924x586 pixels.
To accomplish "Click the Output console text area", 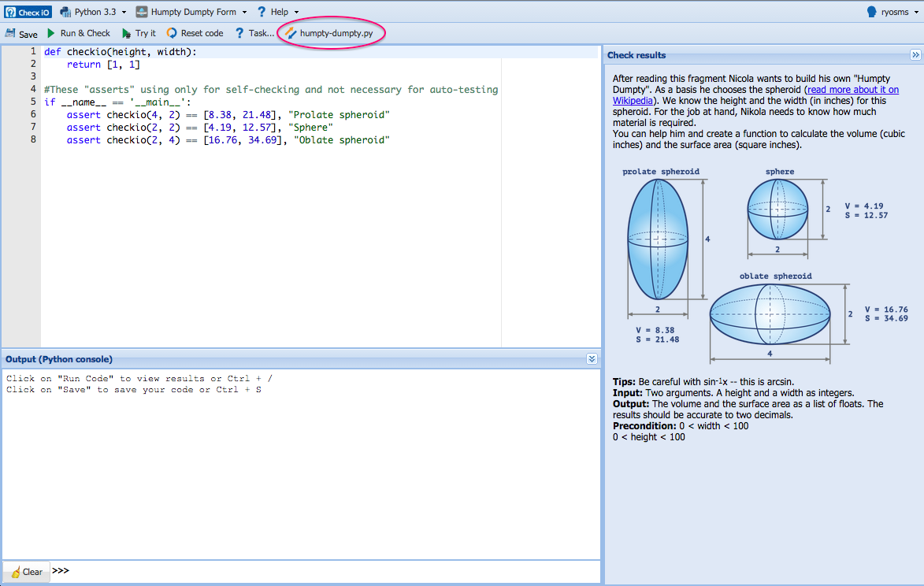I will coord(299,465).
